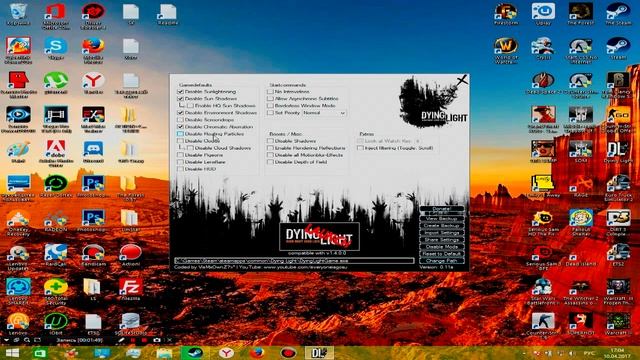Open the DiRT 3 desktop shortcut
This screenshot has width=640, height=360.
coord(618,222)
